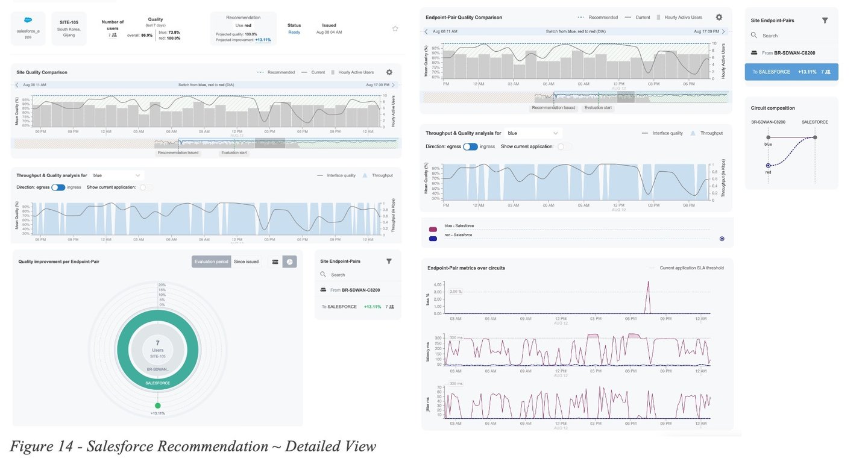The height and width of the screenshot is (467, 868).
Task: Select To SALESFORCE row in lower-left panel
Action: click(358, 307)
